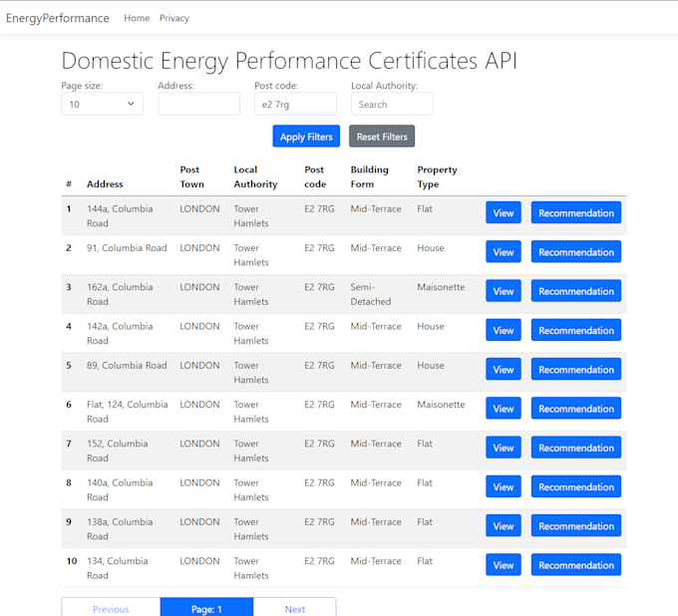Open Recommendation for Flat, 124, Columbia Road
Image resolution: width=678 pixels, height=616 pixels.
point(576,409)
